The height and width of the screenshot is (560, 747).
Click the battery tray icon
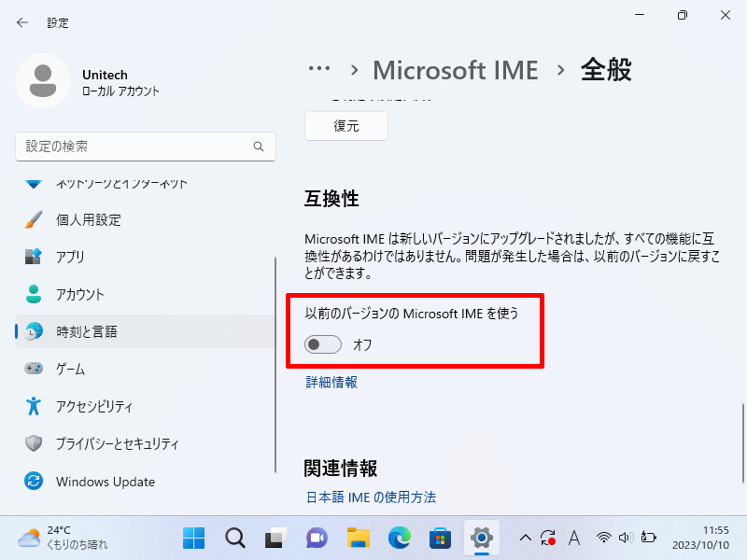(x=648, y=539)
